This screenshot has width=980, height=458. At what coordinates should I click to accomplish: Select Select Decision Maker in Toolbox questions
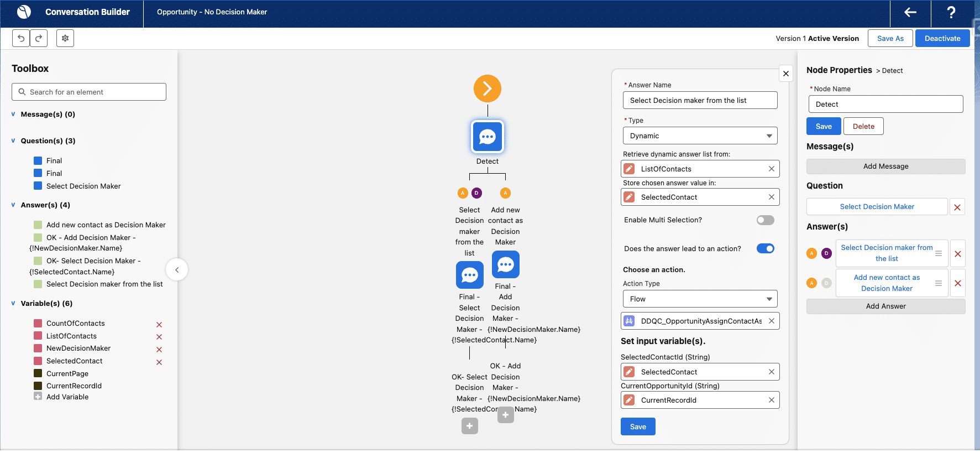coord(83,186)
